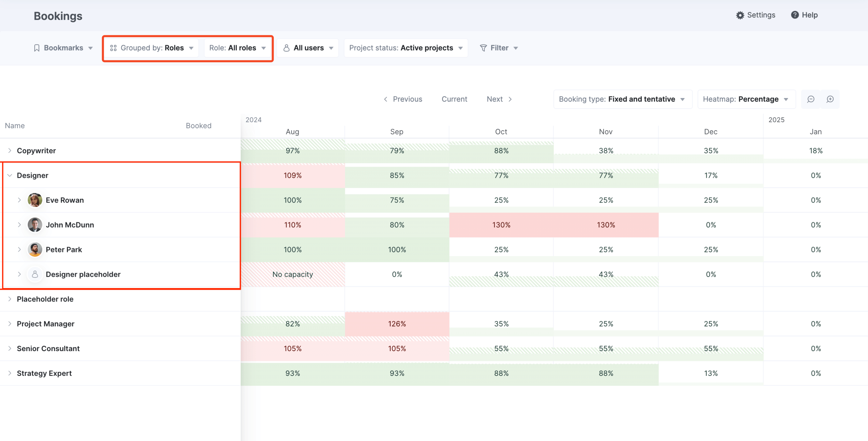The width and height of the screenshot is (868, 441).
Task: Click the zoom out magnifier icon
Action: click(811, 99)
